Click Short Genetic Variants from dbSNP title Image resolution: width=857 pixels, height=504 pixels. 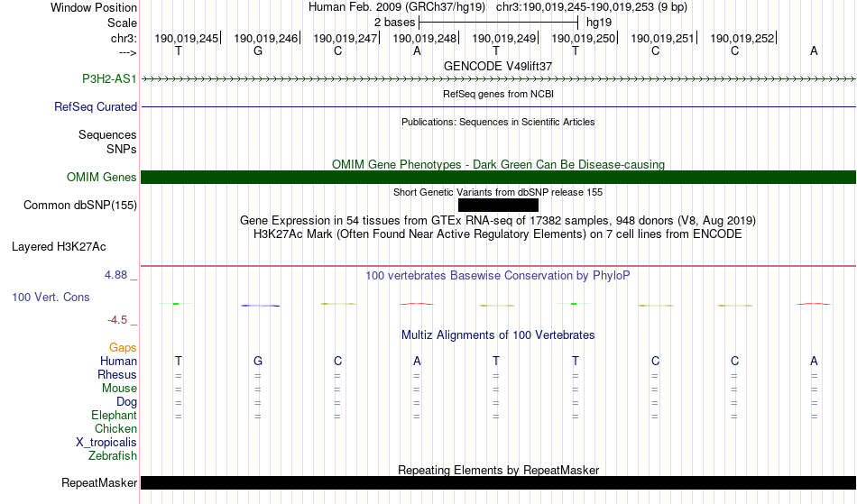[x=498, y=192]
